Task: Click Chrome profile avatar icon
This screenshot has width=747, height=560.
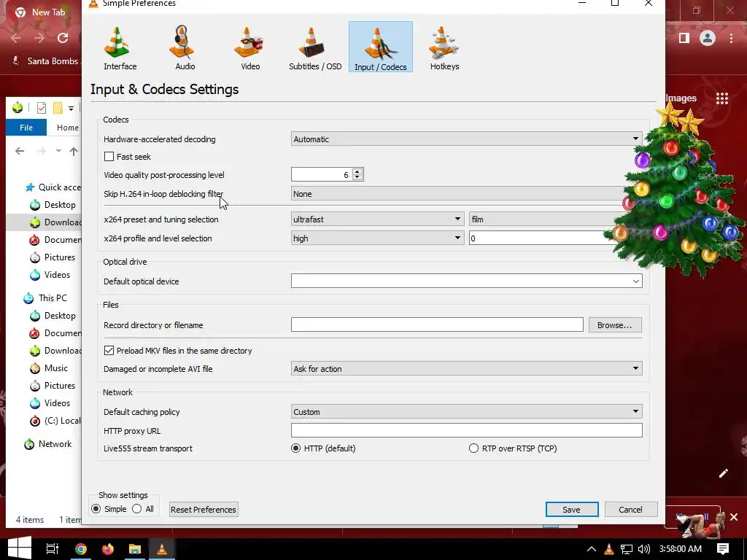Action: [x=708, y=38]
